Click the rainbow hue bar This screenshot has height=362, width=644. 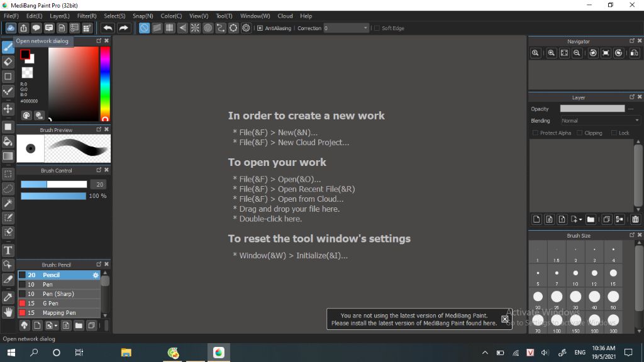[105, 84]
